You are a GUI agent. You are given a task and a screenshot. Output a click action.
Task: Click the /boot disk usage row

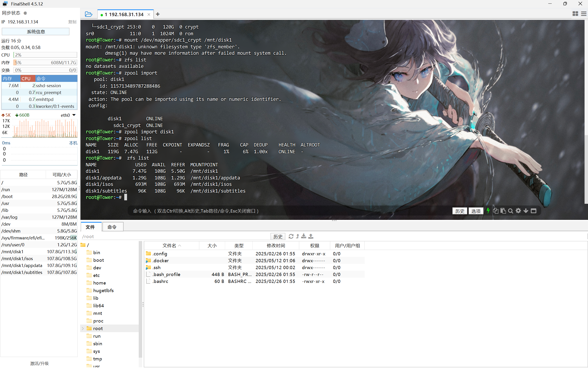point(39,196)
